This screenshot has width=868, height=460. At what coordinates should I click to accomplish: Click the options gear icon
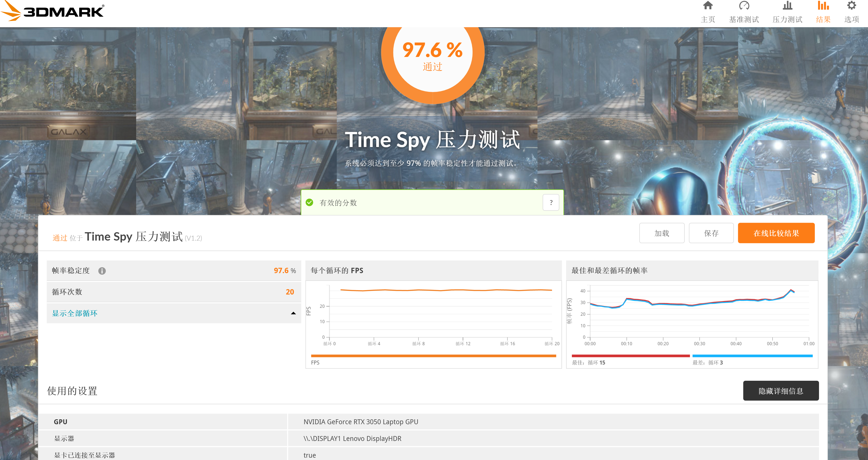click(x=851, y=5)
